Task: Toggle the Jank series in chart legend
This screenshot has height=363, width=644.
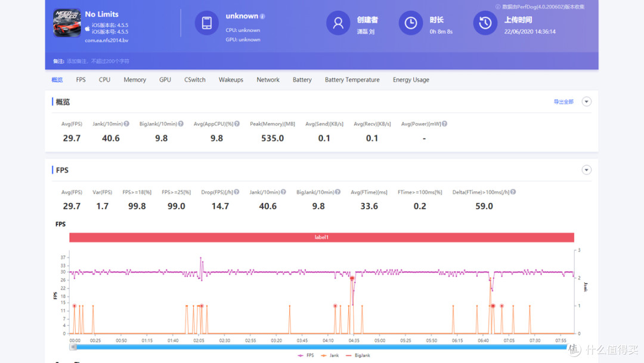Action: coord(330,355)
